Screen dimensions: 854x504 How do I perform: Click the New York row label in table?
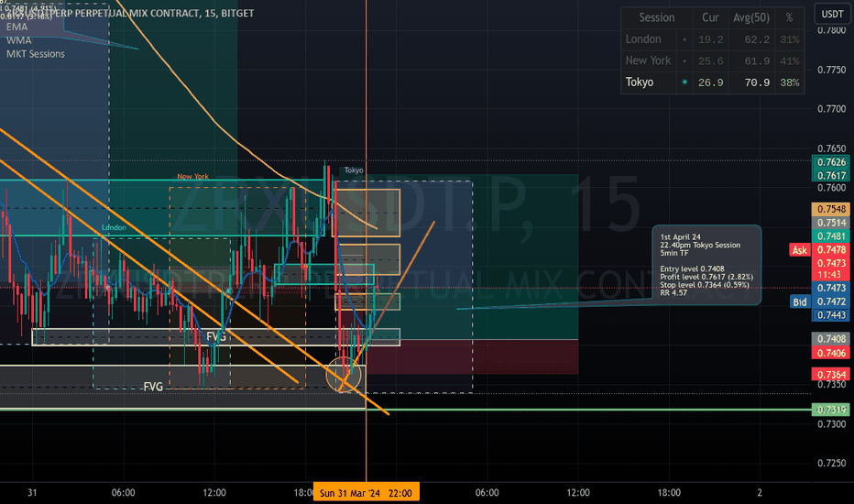pyautogui.click(x=648, y=60)
